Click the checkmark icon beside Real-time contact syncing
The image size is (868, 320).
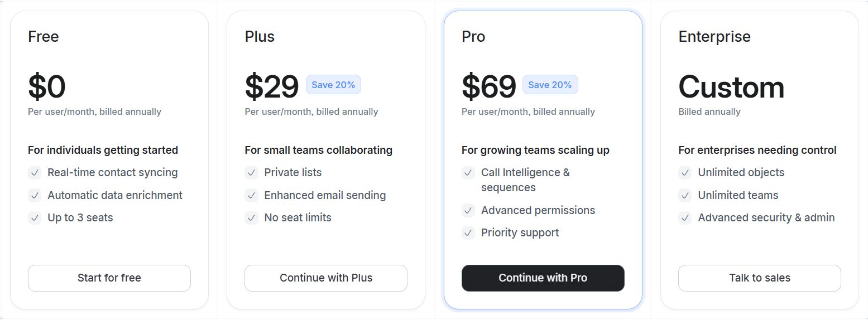coord(35,173)
